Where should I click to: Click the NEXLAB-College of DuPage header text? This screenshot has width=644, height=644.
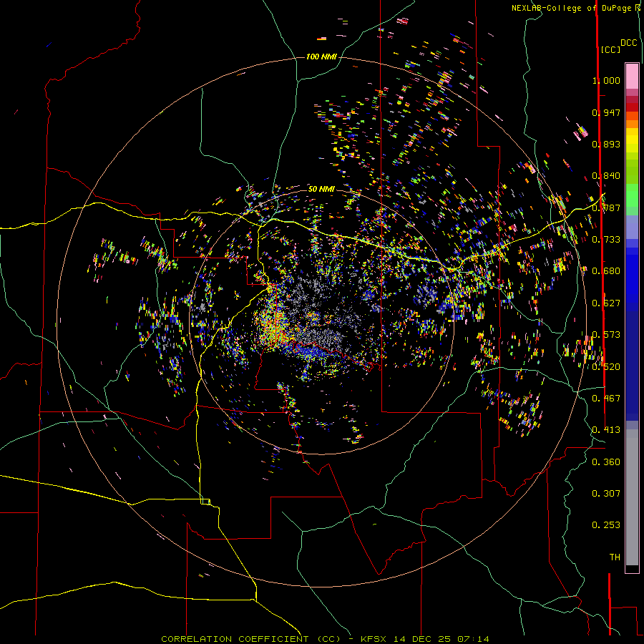(x=573, y=8)
